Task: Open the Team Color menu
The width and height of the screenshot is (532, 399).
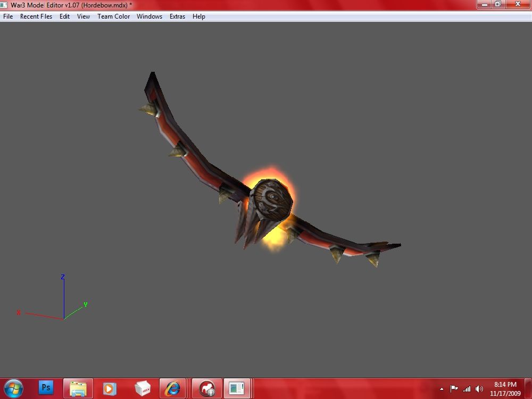Action: click(x=114, y=16)
